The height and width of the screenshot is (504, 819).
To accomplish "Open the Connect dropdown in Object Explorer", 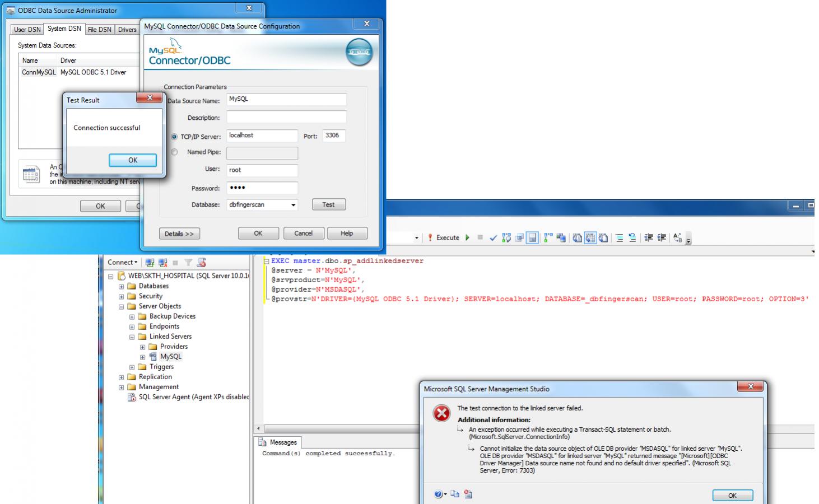I will tap(122, 262).
